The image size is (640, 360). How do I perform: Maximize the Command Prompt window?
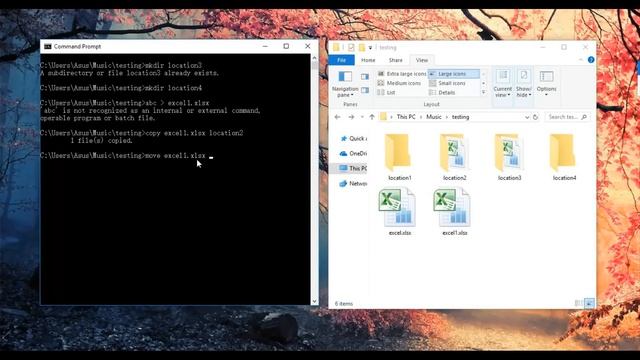(286, 47)
